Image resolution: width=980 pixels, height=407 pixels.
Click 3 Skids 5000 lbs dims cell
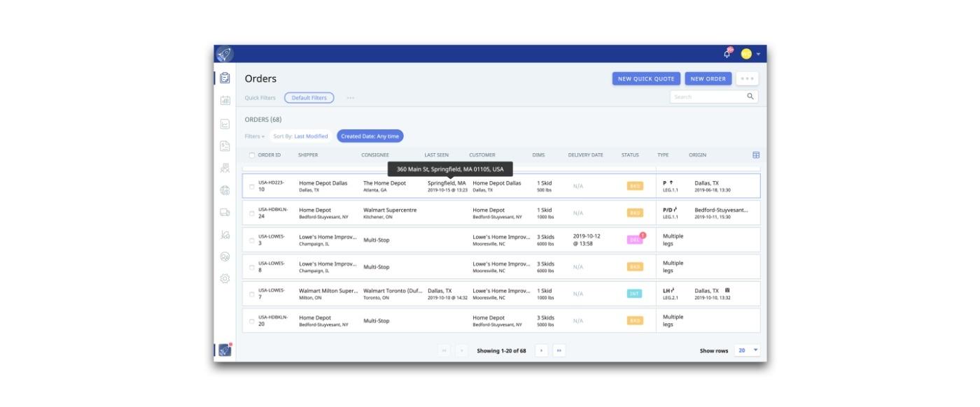point(546,321)
